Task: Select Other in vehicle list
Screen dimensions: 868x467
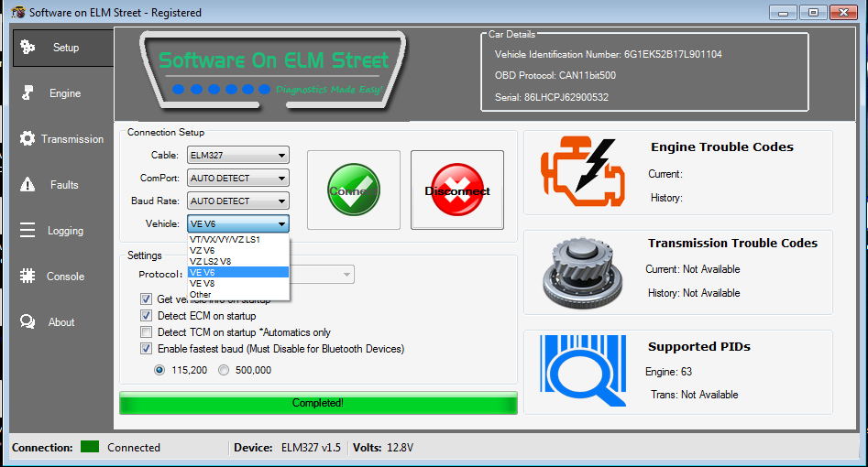Action: click(238, 294)
